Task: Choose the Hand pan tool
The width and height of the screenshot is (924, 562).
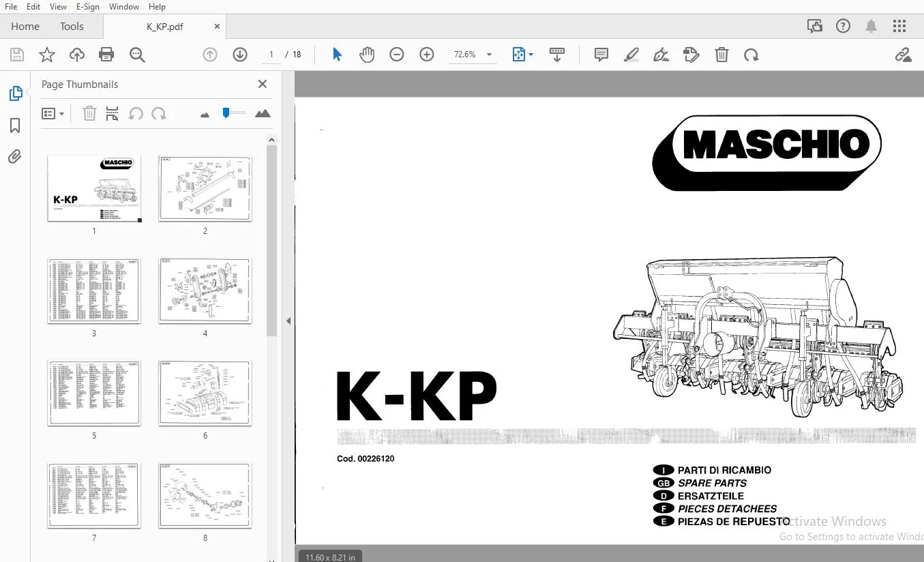Action: pyautogui.click(x=367, y=55)
